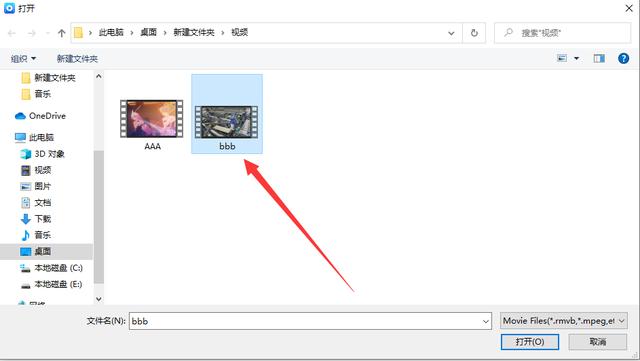This screenshot has height=361, width=640.
Task: Select the AAA video thumbnail
Action: (x=152, y=119)
